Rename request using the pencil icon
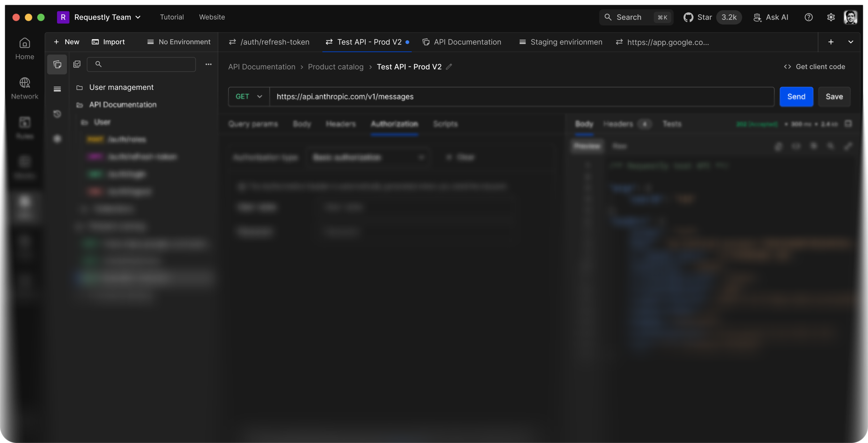The height and width of the screenshot is (443, 868). pos(449,66)
